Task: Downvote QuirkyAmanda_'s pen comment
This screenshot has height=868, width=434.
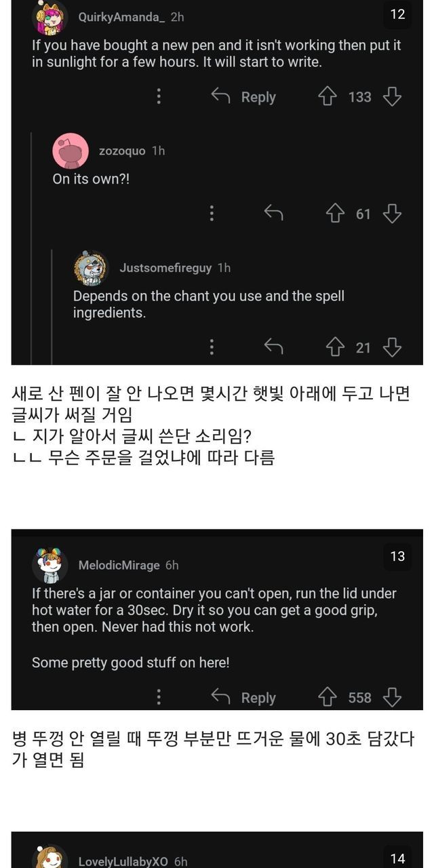Action: click(x=392, y=97)
